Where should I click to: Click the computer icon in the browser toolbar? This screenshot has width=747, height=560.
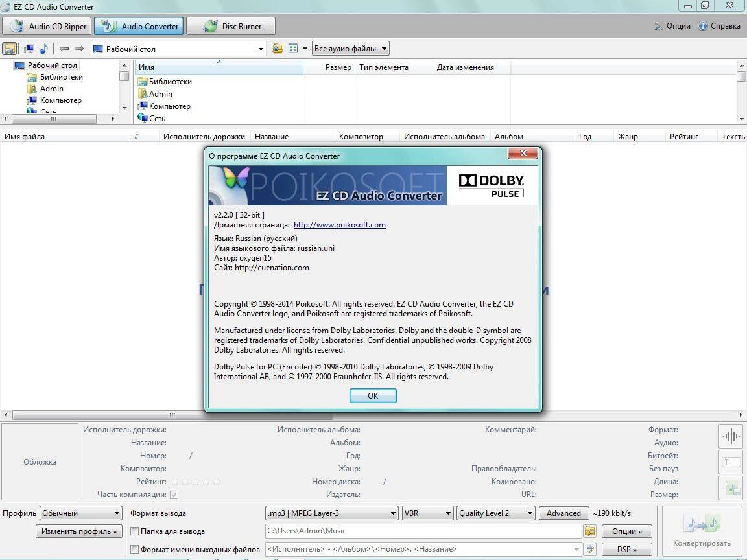coord(29,49)
